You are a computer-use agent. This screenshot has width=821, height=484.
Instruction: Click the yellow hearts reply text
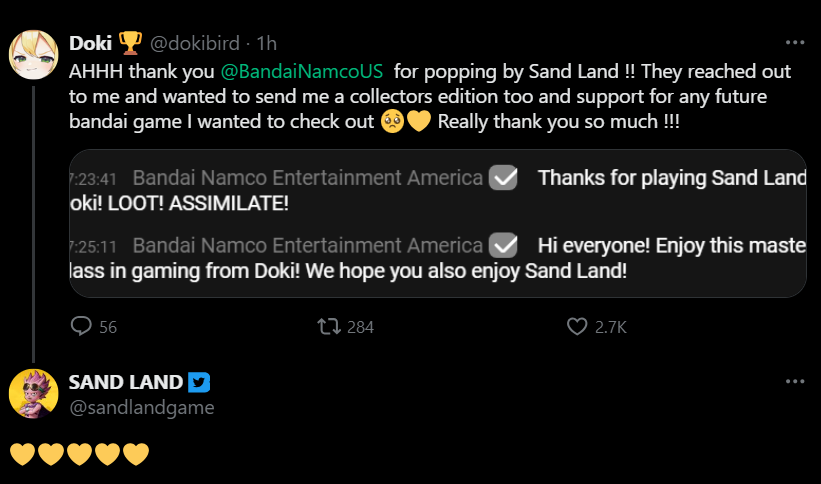79,455
